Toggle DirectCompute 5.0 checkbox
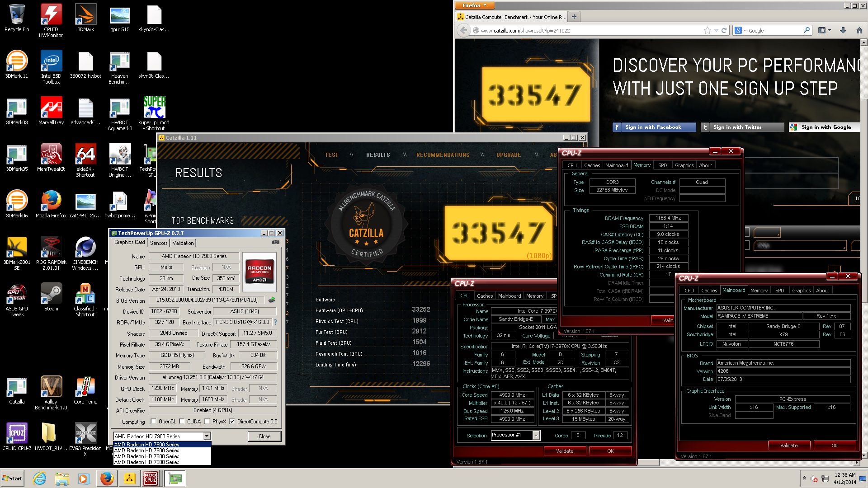Image resolution: width=868 pixels, height=488 pixels. click(232, 422)
